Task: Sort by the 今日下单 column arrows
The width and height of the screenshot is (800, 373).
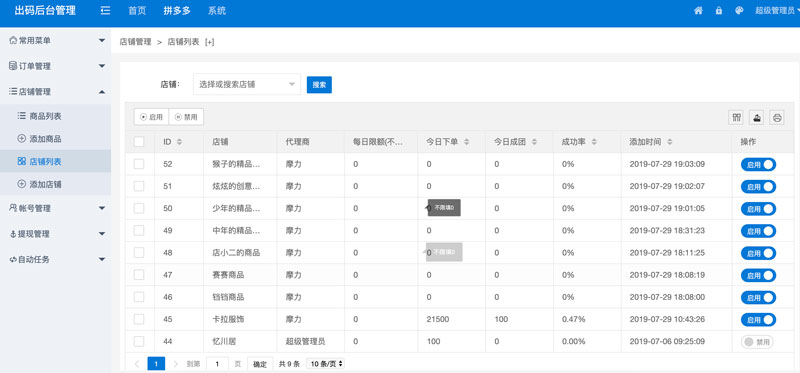Action: point(466,142)
